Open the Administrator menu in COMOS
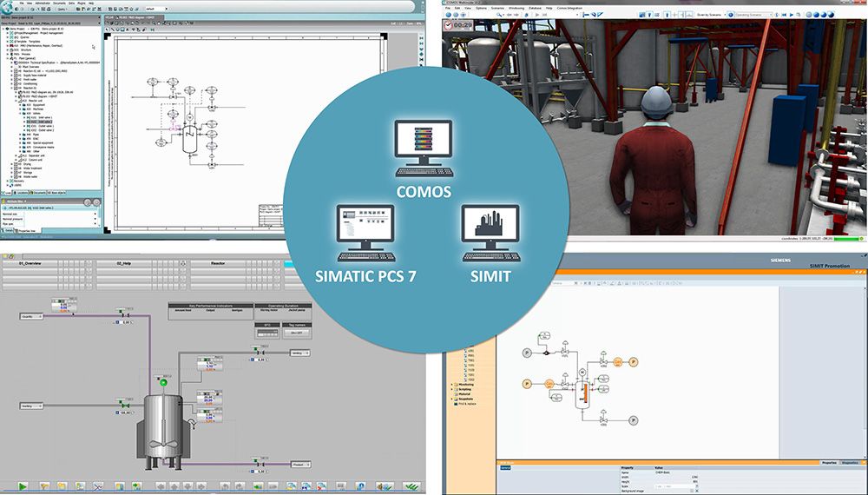The width and height of the screenshot is (868, 495). [42, 3]
